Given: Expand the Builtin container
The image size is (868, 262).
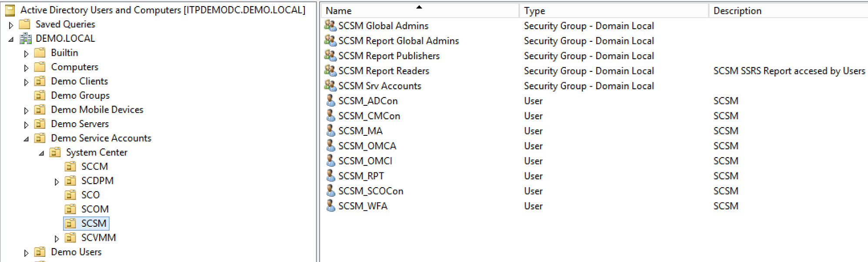Looking at the screenshot, I should (26, 54).
